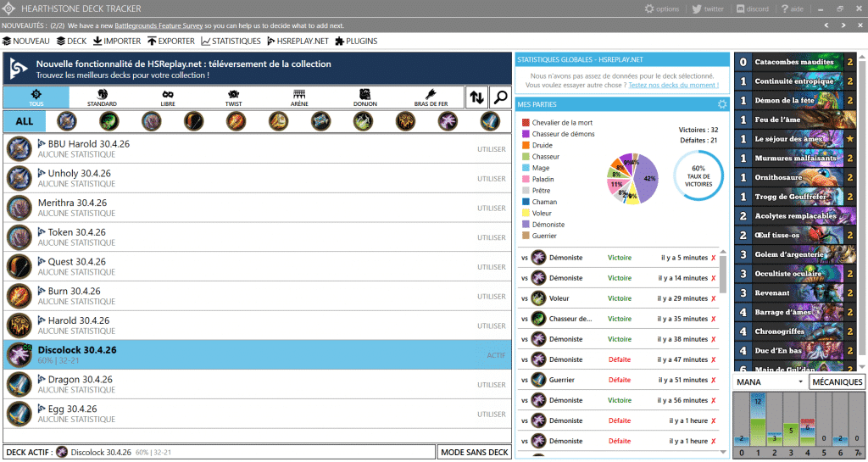Open the Testez nos decks du moment link
Screen dimensions: 868x462
673,86
